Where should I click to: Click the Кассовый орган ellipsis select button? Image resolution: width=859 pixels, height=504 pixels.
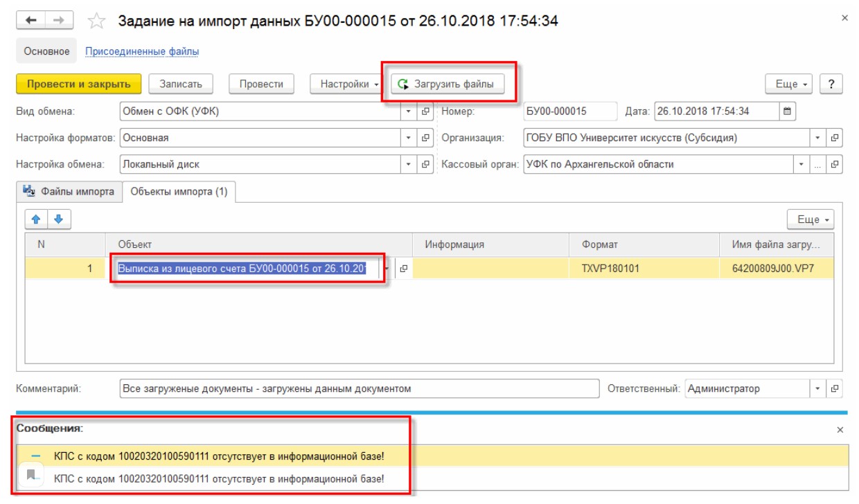[818, 165]
